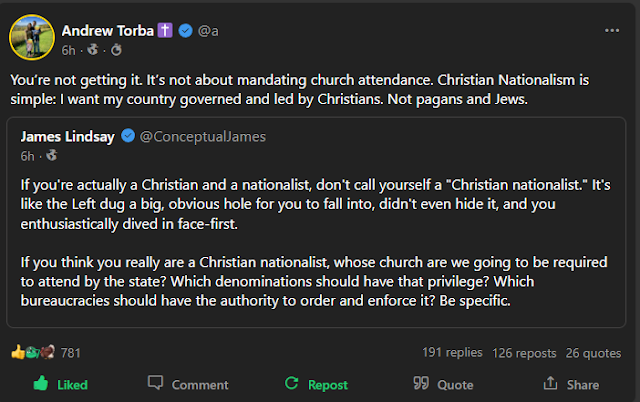The width and height of the screenshot is (640, 402).
Task: Toggle the Liked thumbs-up button
Action: [x=60, y=384]
